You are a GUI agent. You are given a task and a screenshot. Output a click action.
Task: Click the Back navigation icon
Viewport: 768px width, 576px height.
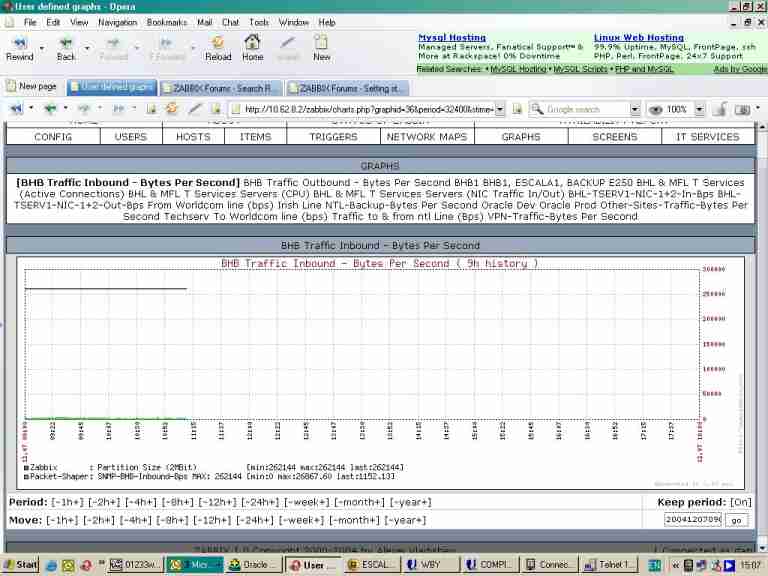(66, 46)
